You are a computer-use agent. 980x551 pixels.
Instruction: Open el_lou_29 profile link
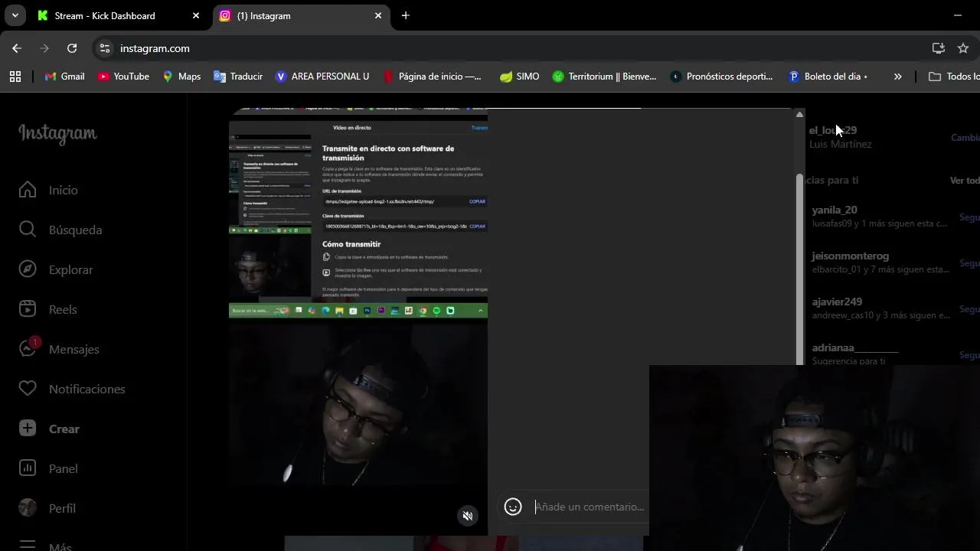tap(833, 130)
